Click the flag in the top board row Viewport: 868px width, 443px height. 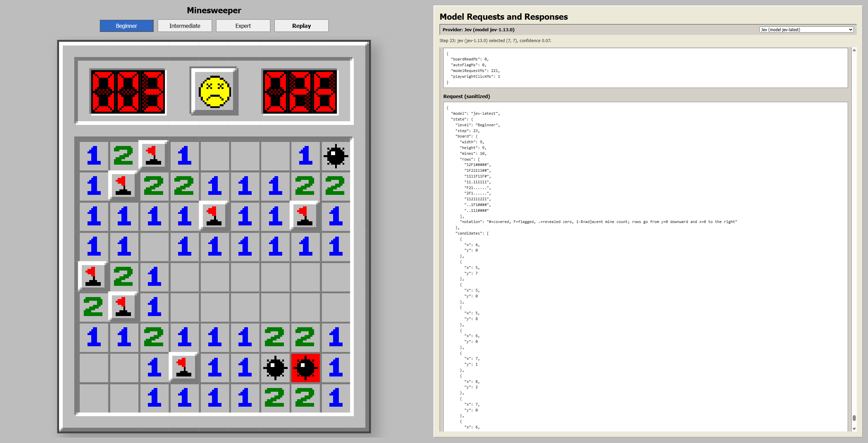click(x=154, y=155)
